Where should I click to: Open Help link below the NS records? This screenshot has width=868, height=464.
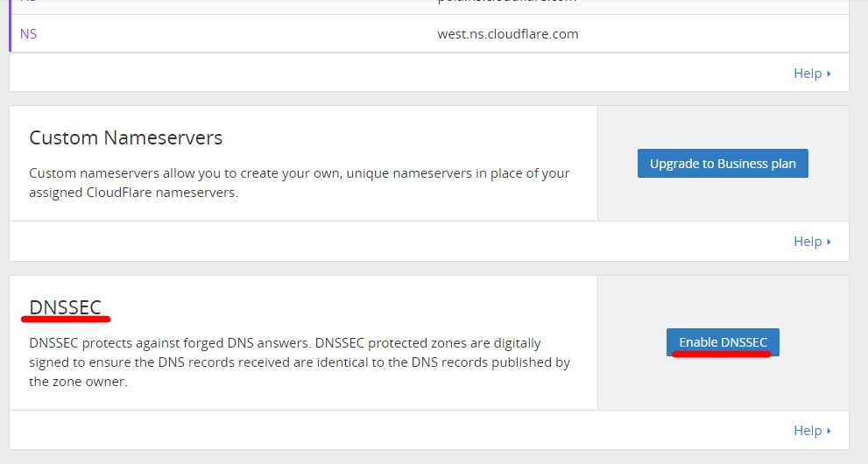(x=807, y=74)
